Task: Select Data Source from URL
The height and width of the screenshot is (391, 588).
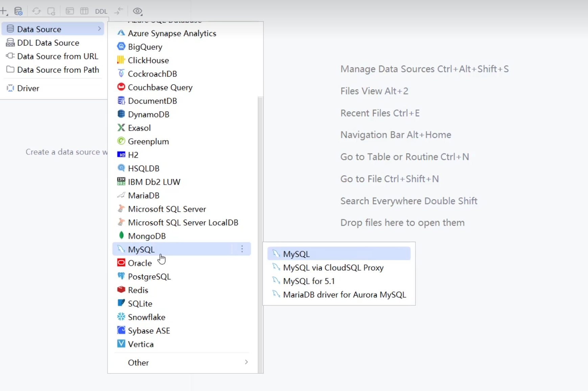Action: click(57, 56)
